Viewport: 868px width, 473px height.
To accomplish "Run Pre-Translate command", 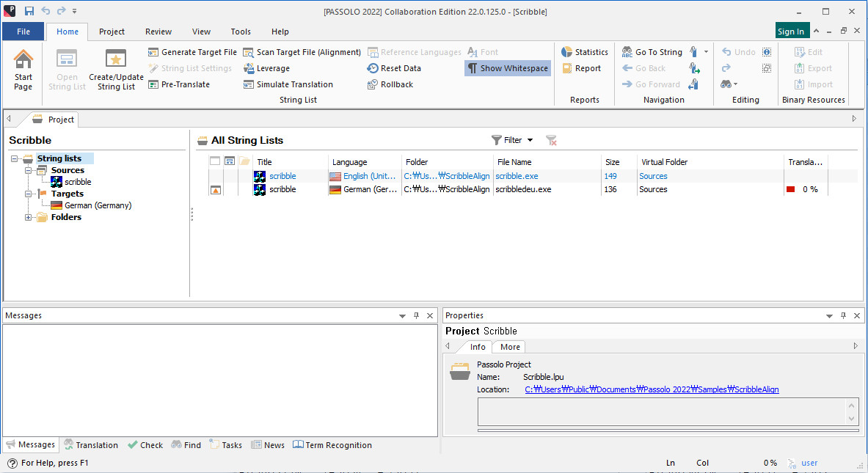I will tap(179, 84).
